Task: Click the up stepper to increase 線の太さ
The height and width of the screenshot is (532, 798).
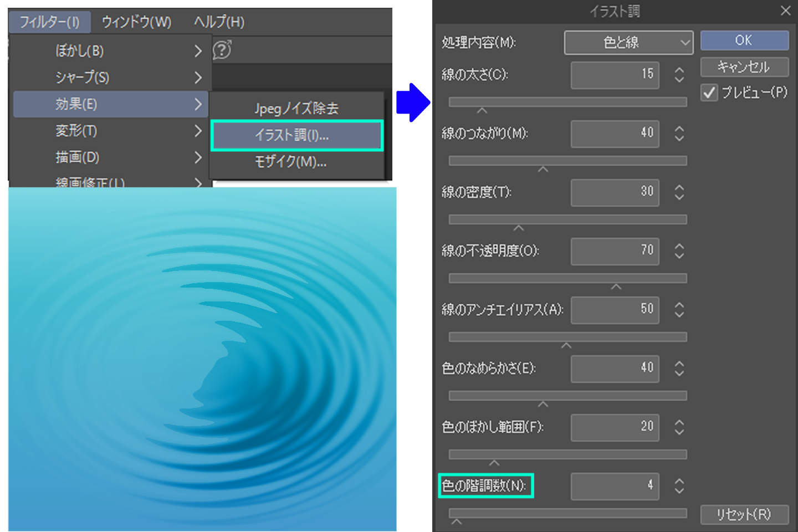Action: 678,71
